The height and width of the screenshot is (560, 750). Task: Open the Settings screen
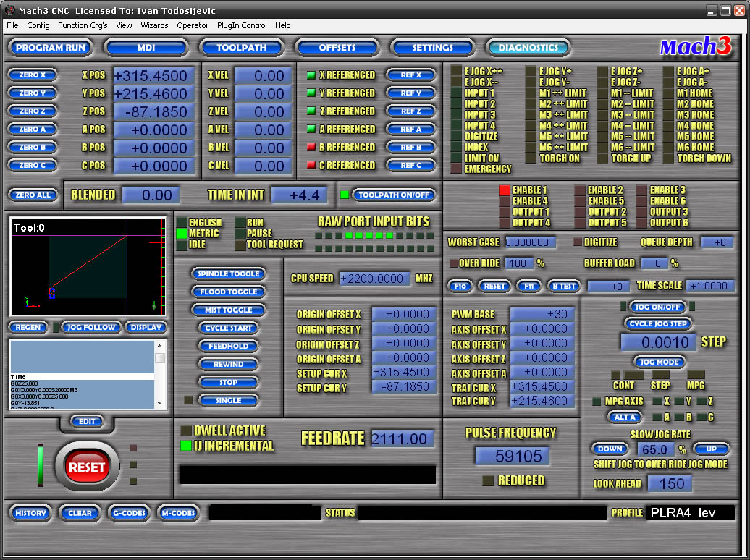tap(433, 47)
